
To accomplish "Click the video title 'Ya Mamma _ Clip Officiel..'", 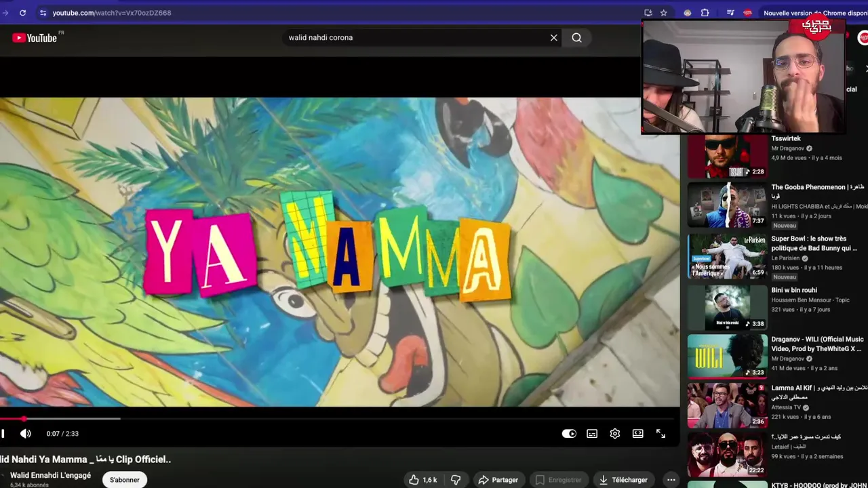I will coord(85,460).
